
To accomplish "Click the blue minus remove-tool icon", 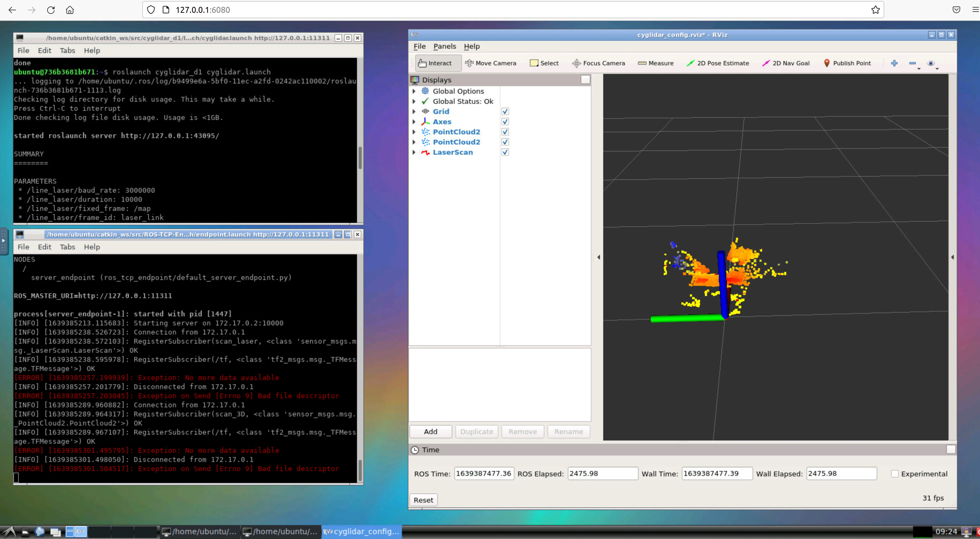I will click(912, 63).
